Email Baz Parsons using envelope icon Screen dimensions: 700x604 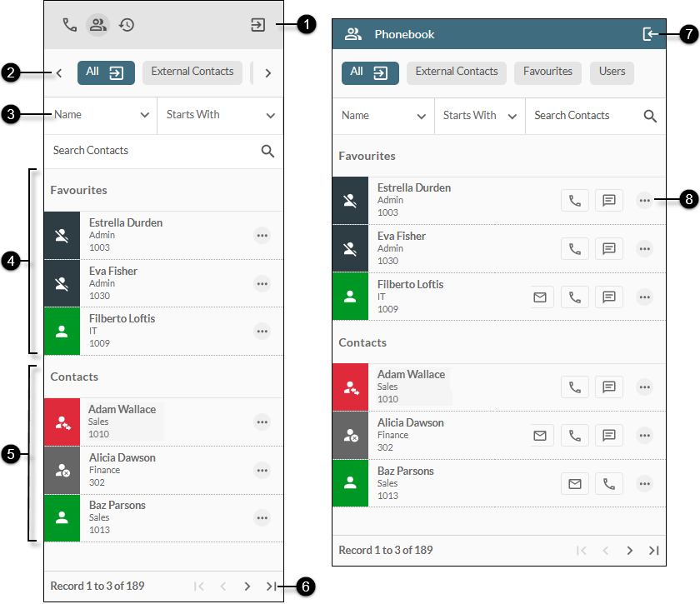[574, 483]
